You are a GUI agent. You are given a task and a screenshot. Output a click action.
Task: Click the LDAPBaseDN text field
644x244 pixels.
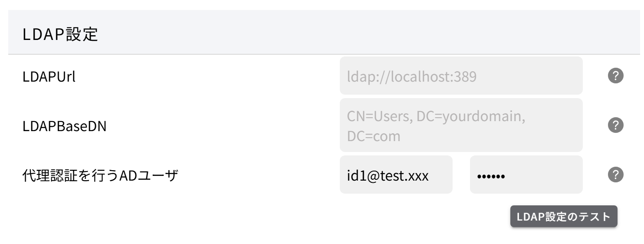point(461,125)
